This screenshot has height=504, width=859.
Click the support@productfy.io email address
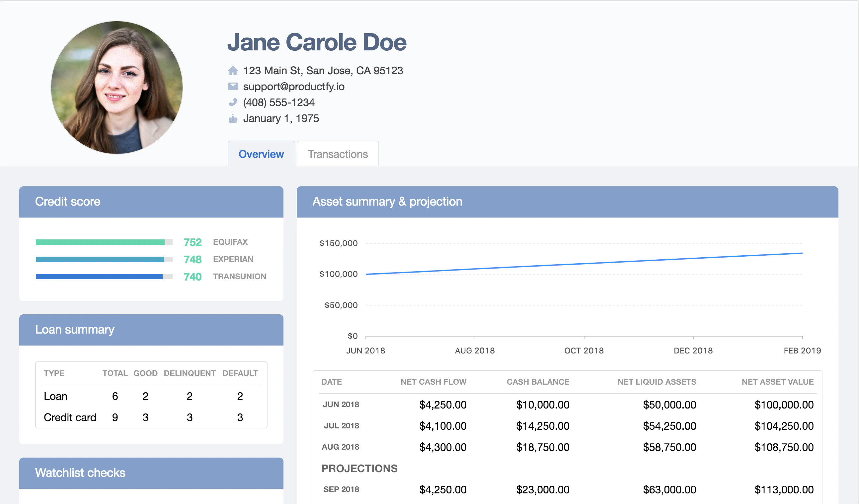pyautogui.click(x=293, y=87)
